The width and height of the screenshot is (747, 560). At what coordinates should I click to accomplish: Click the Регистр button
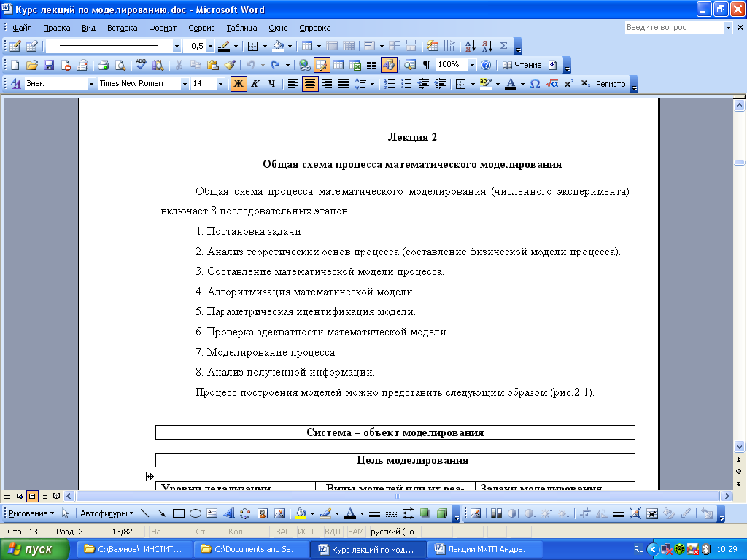(x=611, y=84)
